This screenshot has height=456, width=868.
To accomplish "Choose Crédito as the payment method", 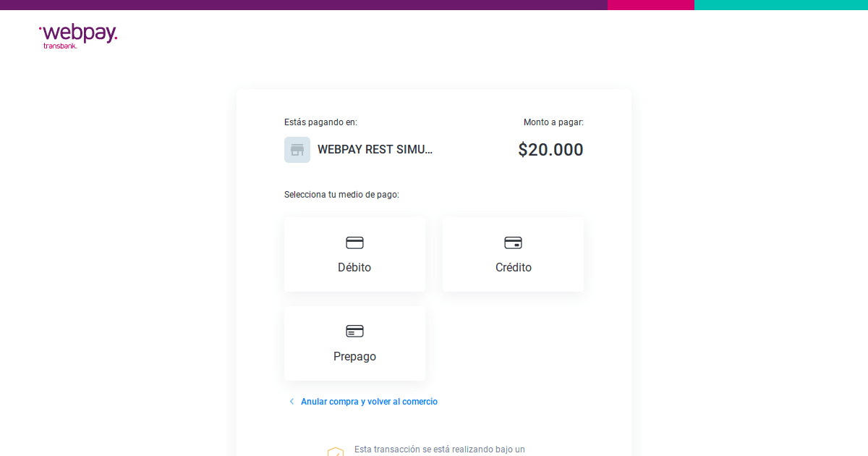I will tap(513, 254).
